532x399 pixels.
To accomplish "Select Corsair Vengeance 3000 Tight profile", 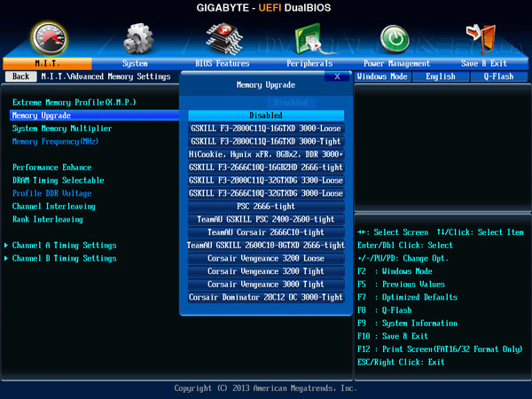I will (x=266, y=284).
